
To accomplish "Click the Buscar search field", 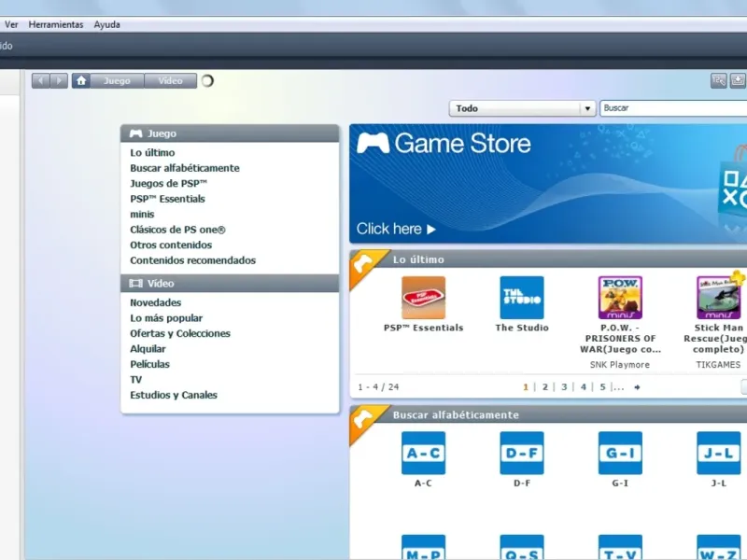I will [673, 108].
